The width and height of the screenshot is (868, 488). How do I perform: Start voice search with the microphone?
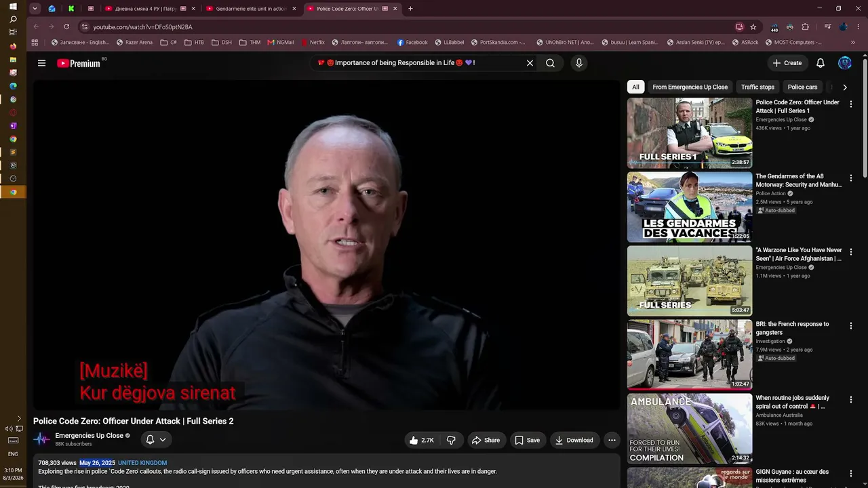(x=578, y=63)
